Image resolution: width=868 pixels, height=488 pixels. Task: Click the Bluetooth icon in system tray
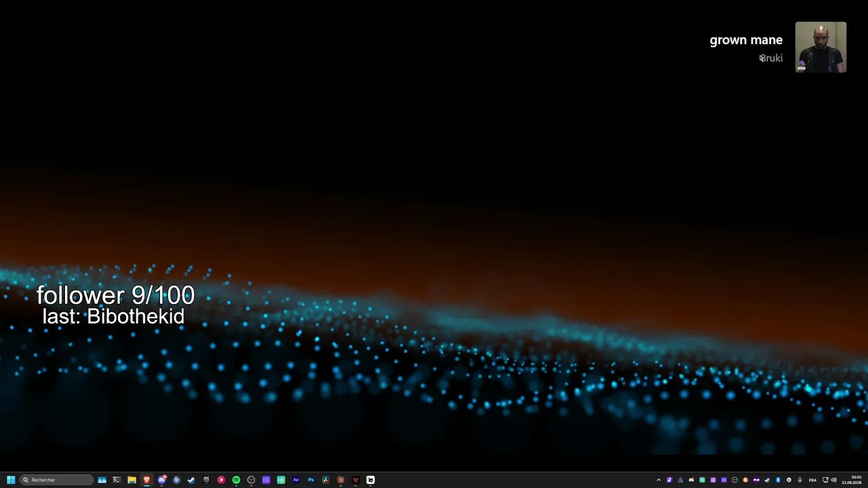coord(778,480)
